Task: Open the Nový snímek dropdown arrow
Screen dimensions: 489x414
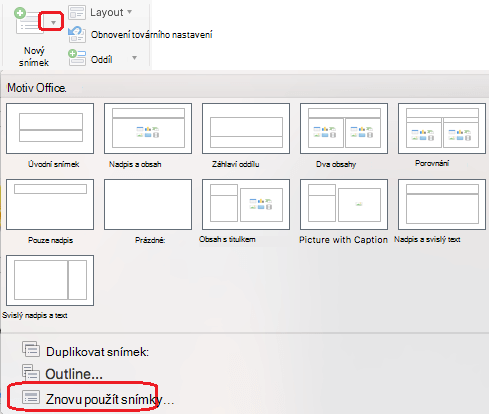Action: [x=53, y=23]
